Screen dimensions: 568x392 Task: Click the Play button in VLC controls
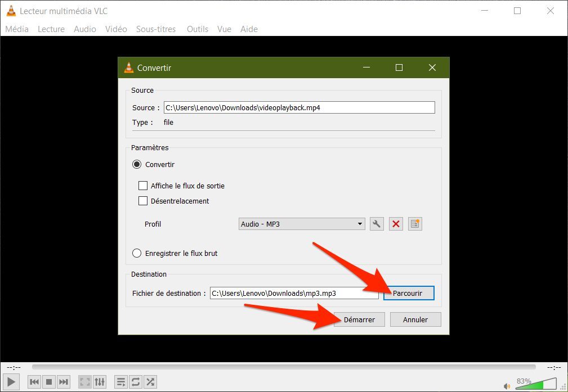(x=11, y=382)
